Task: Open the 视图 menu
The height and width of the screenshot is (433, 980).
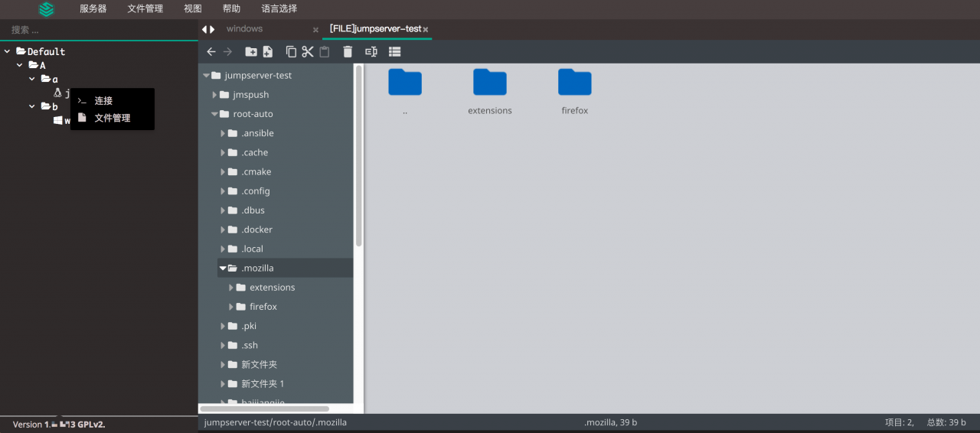Action: (193, 9)
